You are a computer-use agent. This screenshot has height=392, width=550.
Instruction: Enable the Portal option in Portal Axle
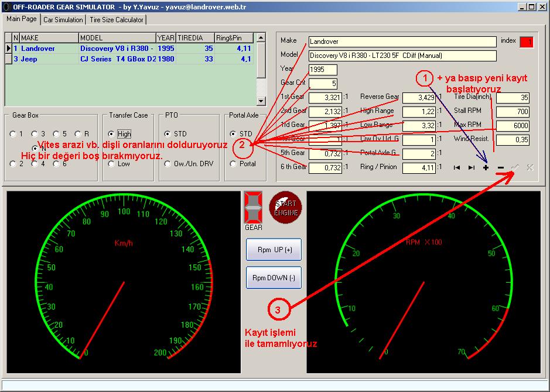point(234,164)
